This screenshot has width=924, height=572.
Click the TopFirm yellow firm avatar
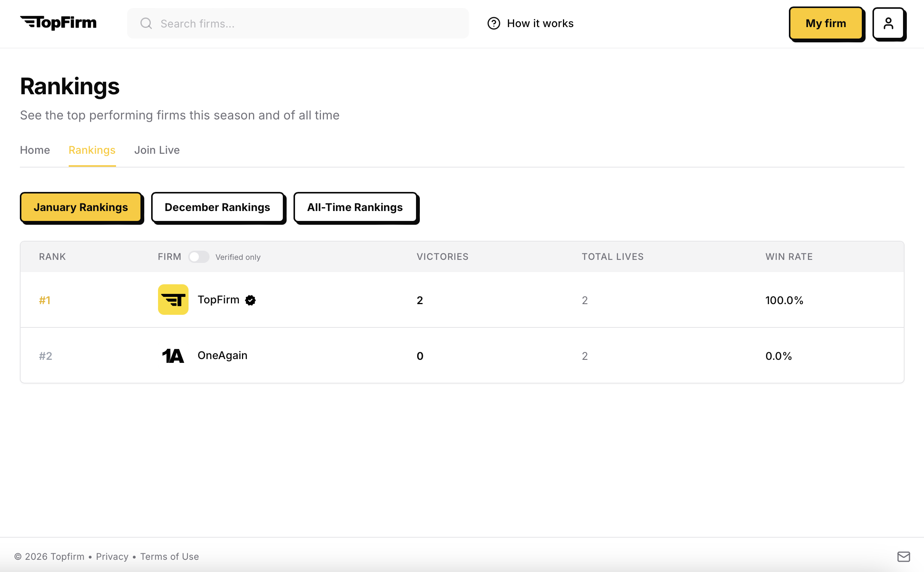click(x=173, y=300)
